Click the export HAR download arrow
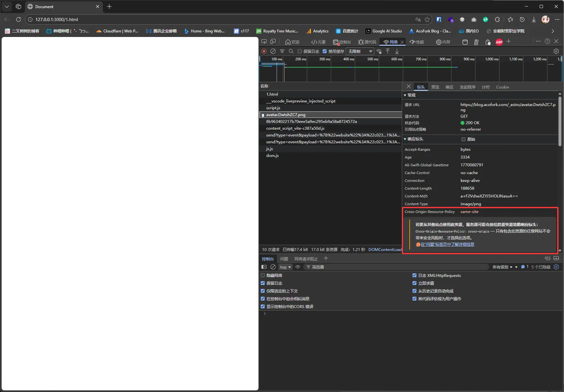Image resolution: width=564 pixels, height=392 pixels. 397,51
